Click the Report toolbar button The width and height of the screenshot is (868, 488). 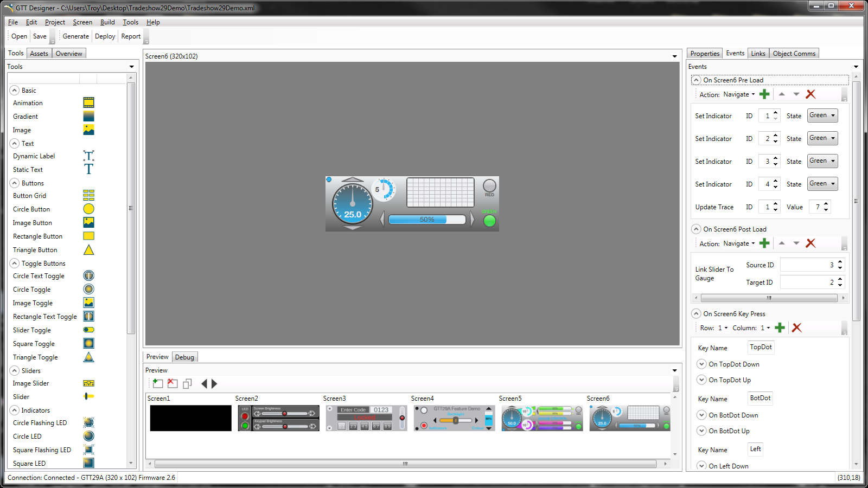click(x=131, y=36)
